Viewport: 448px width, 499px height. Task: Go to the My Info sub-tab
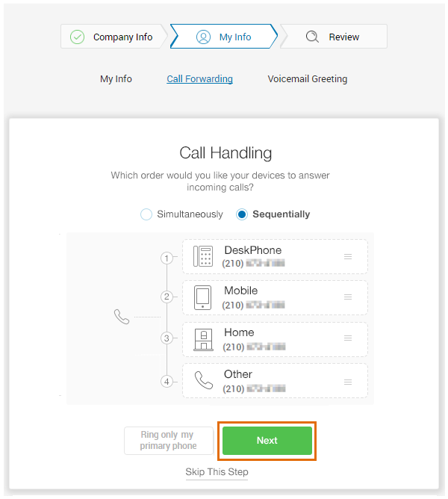[x=116, y=78]
